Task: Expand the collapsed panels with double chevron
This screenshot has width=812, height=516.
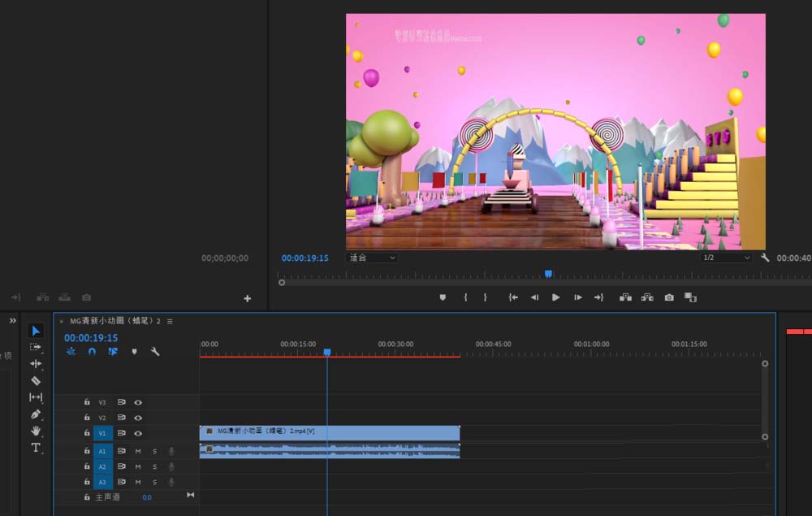Action: 13,321
